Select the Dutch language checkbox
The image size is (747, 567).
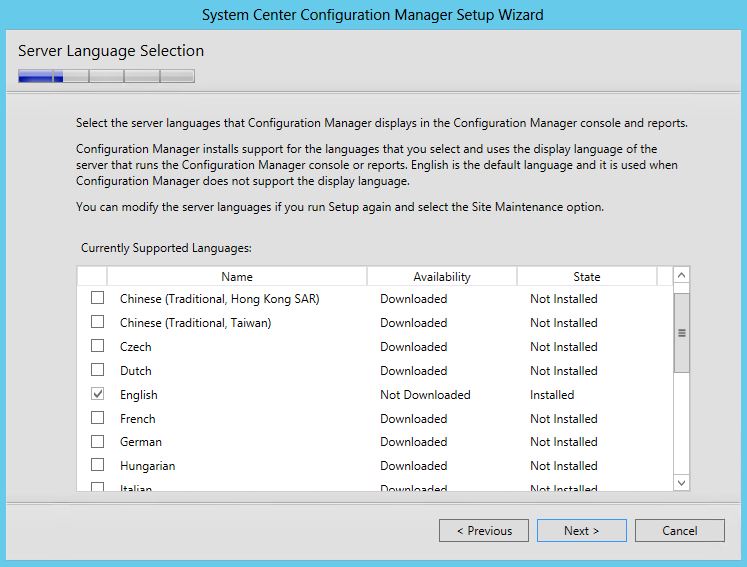point(98,370)
